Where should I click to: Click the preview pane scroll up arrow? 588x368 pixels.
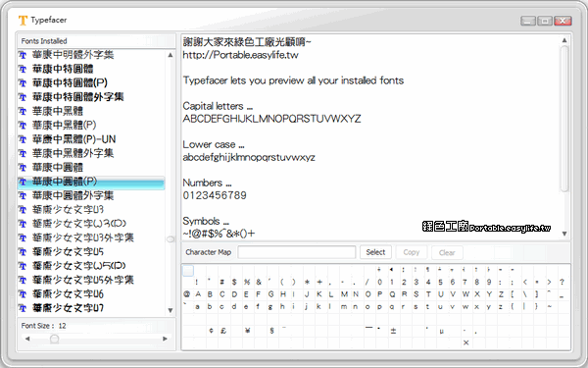click(x=564, y=40)
